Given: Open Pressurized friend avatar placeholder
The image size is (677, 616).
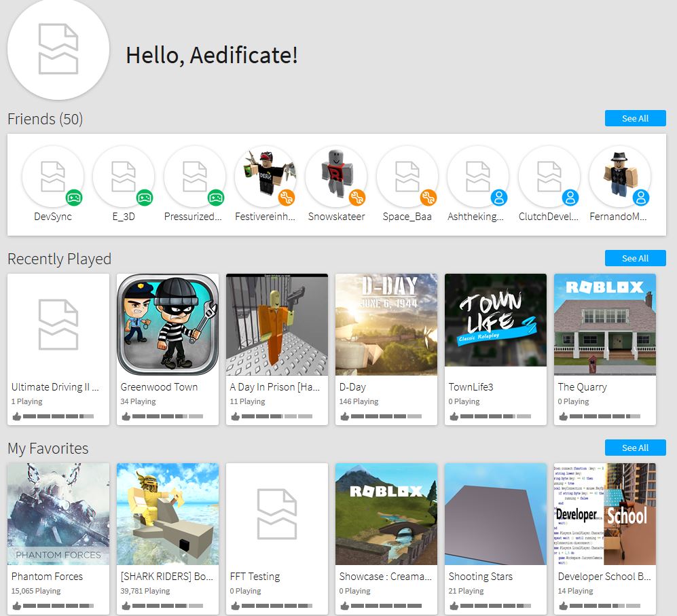Looking at the screenshot, I should tap(195, 177).
